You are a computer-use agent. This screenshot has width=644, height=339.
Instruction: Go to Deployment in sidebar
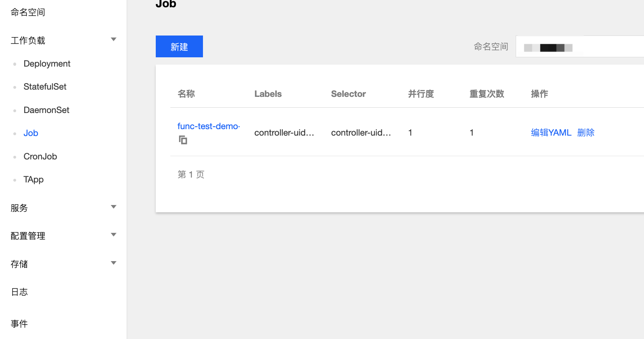click(x=47, y=64)
